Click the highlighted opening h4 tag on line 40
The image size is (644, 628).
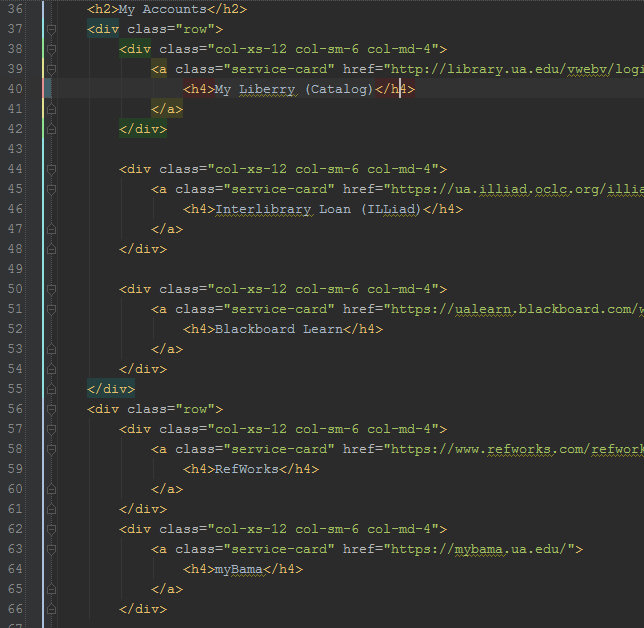199,89
